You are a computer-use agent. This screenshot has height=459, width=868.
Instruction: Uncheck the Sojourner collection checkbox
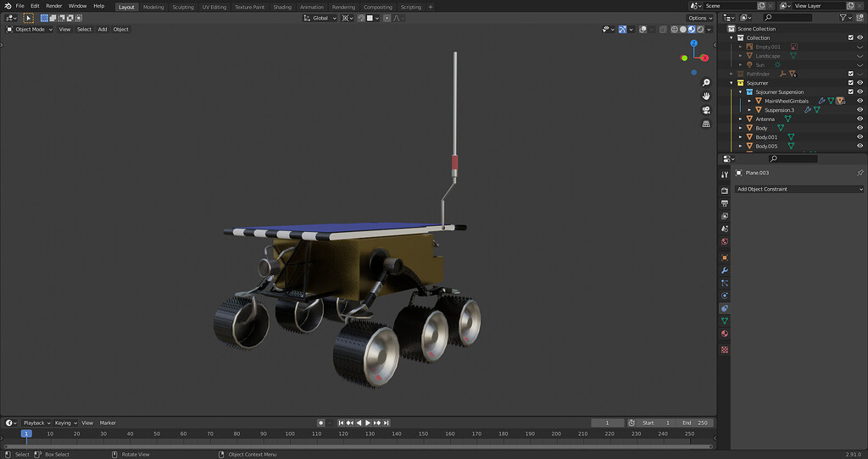coord(851,83)
